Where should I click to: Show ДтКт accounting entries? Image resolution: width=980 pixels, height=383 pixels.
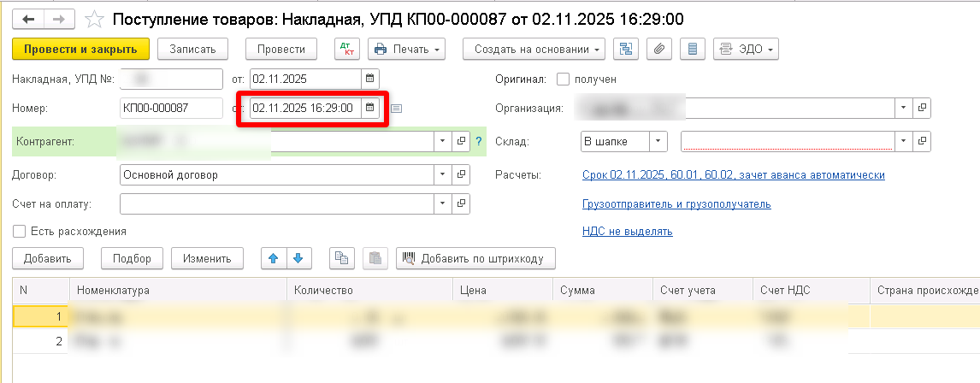[347, 50]
